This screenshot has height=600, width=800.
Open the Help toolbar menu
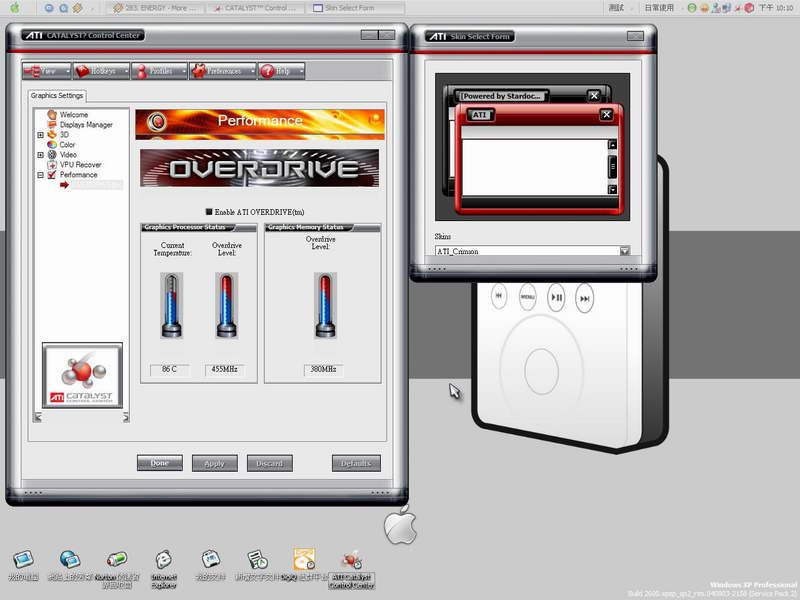click(x=281, y=71)
